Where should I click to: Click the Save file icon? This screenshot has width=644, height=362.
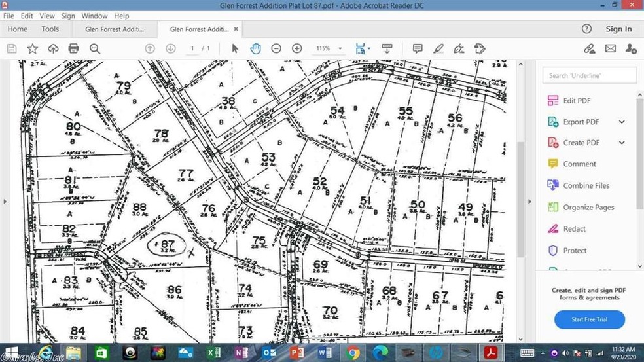pyautogui.click(x=12, y=48)
